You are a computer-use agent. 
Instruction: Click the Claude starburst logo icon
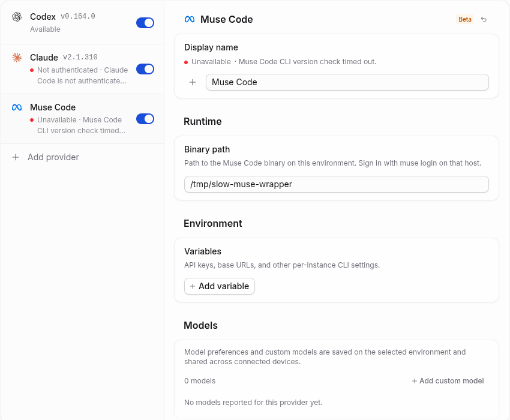click(x=17, y=58)
